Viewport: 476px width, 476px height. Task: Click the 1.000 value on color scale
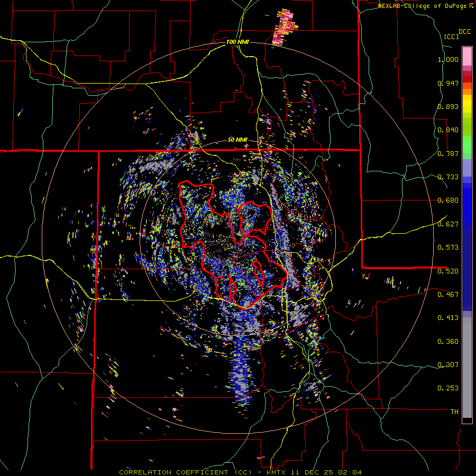click(448, 59)
